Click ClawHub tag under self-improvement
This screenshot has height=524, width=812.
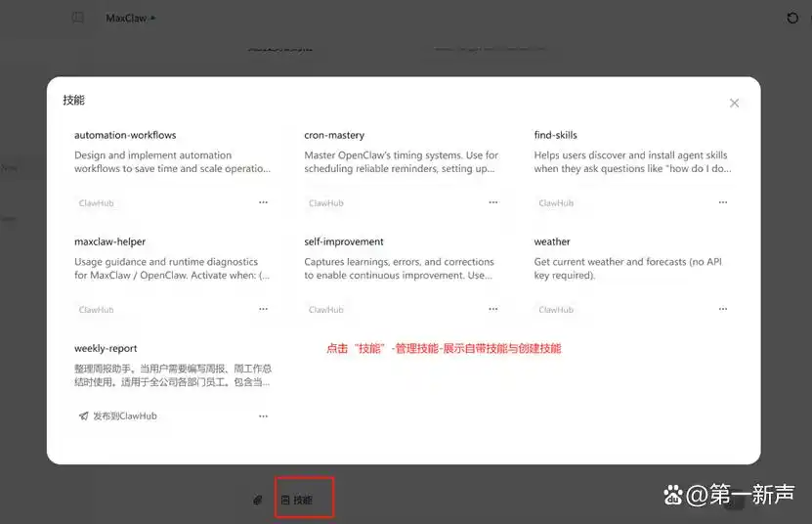pyautogui.click(x=326, y=310)
